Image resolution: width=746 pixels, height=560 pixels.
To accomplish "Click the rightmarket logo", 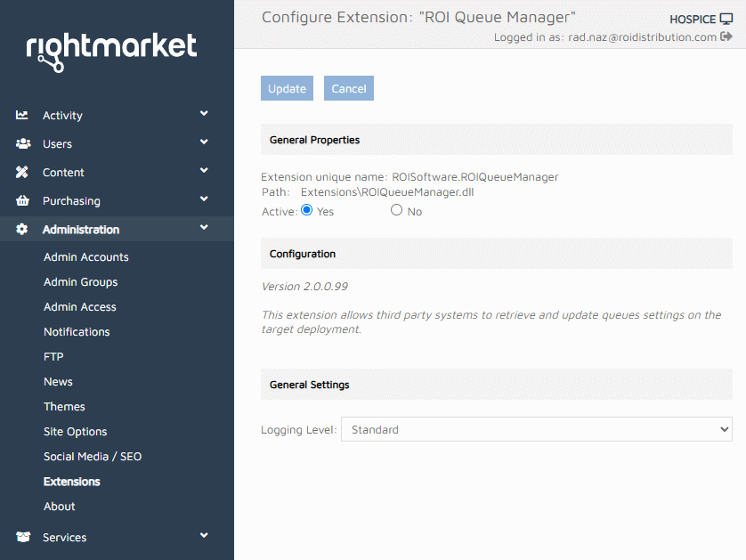I will click(111, 51).
